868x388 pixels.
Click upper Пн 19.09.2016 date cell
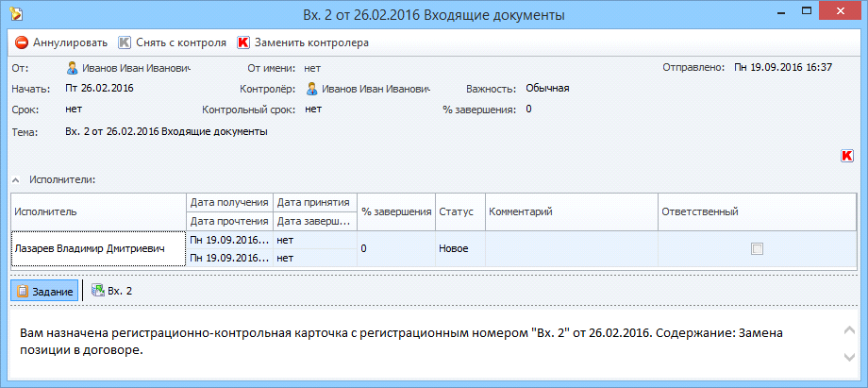click(229, 240)
